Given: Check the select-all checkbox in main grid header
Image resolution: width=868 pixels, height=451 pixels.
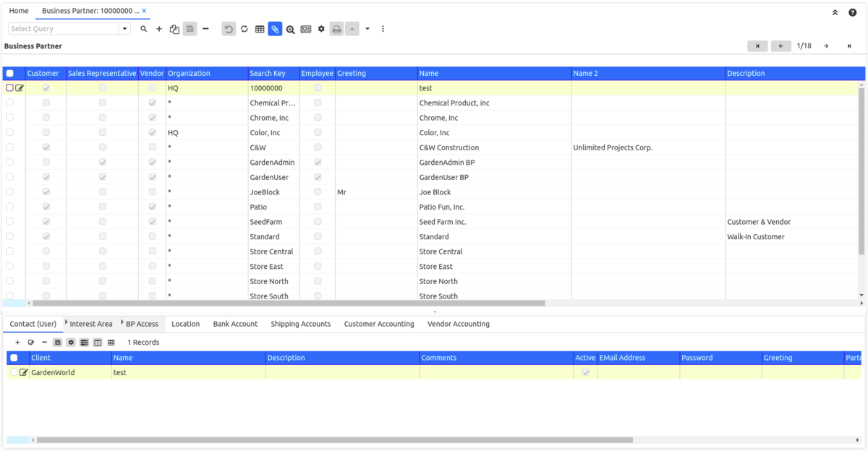Looking at the screenshot, I should click(x=10, y=74).
